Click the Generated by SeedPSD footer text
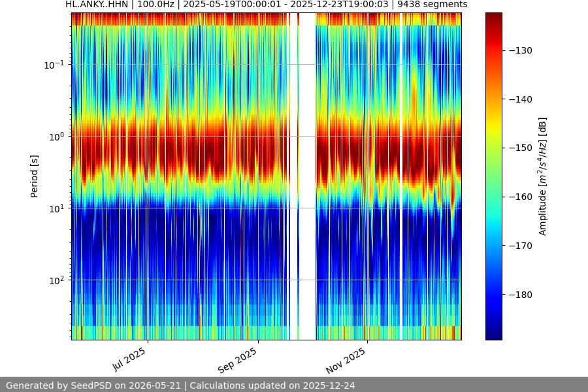 tap(93, 385)
